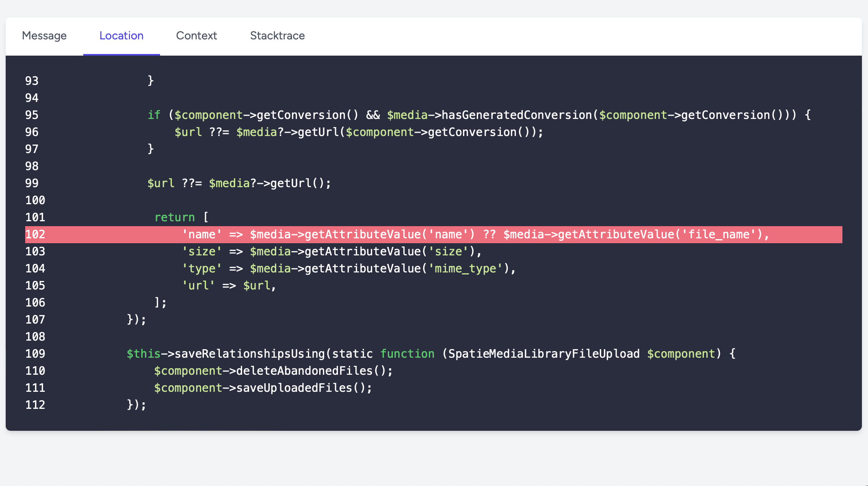This screenshot has height=486, width=868.
Task: Open the Location tab
Action: click(x=121, y=36)
